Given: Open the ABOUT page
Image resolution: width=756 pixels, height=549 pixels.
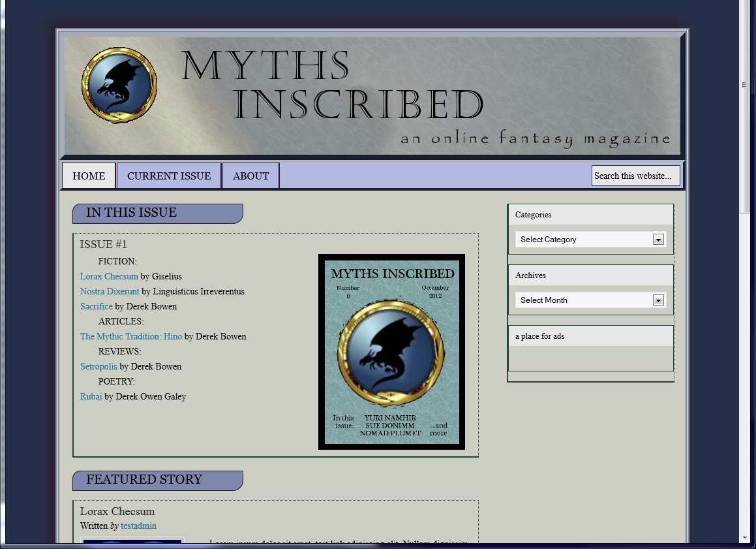Looking at the screenshot, I should tap(250, 176).
